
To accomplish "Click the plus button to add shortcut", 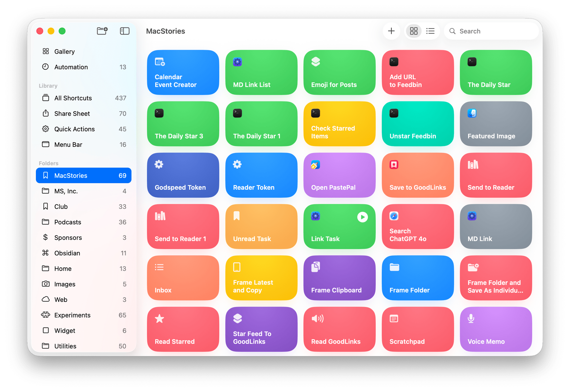I will click(x=391, y=31).
